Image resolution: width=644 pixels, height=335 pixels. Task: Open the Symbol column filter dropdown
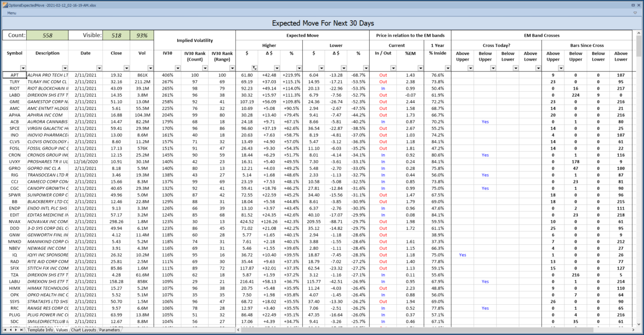click(23, 68)
